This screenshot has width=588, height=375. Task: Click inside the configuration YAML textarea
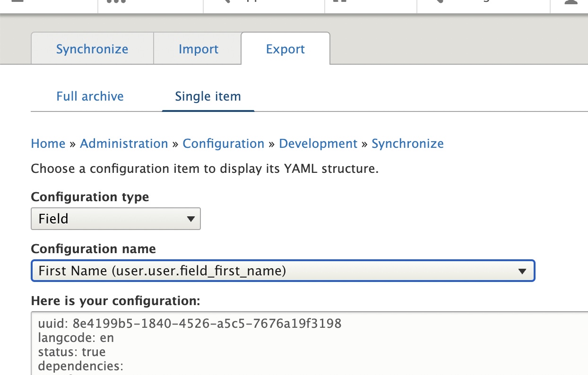[310, 343]
